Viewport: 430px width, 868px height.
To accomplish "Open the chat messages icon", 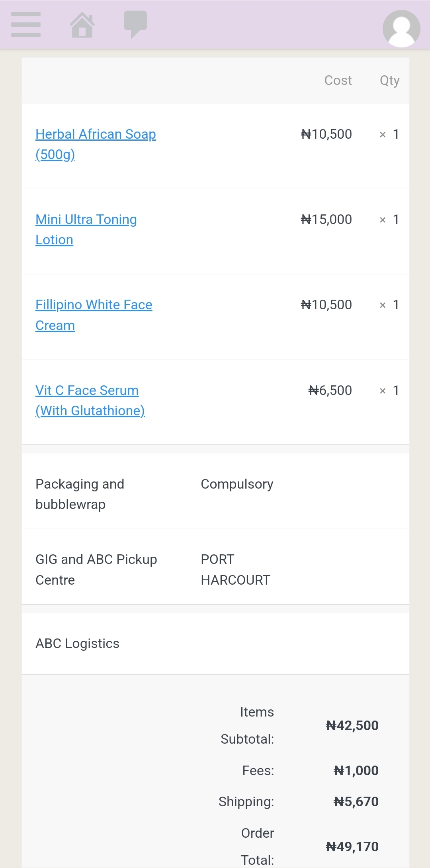I will click(135, 24).
